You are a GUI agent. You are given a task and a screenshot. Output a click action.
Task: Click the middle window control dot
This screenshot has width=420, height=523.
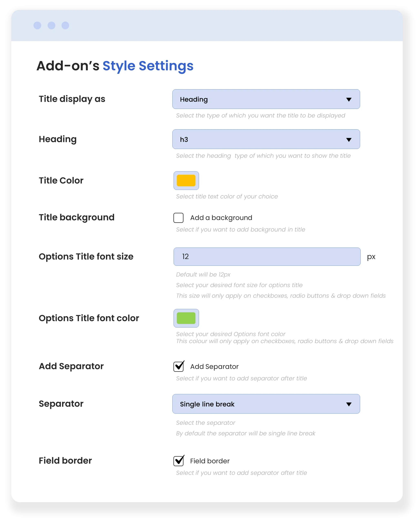(x=51, y=26)
